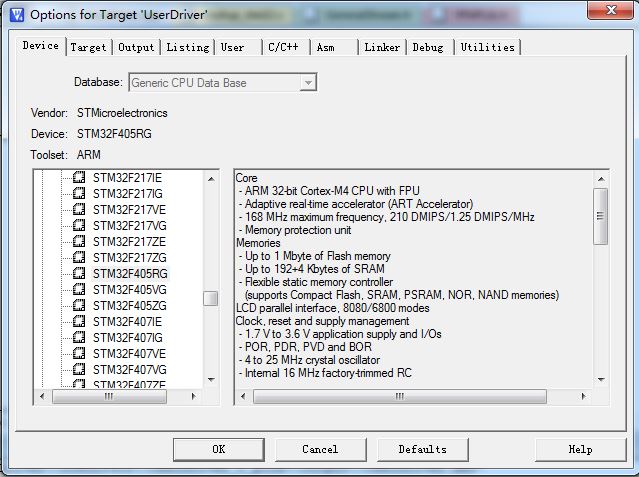Select STM32F405ZG device in list
639x477 pixels.
coord(130,306)
